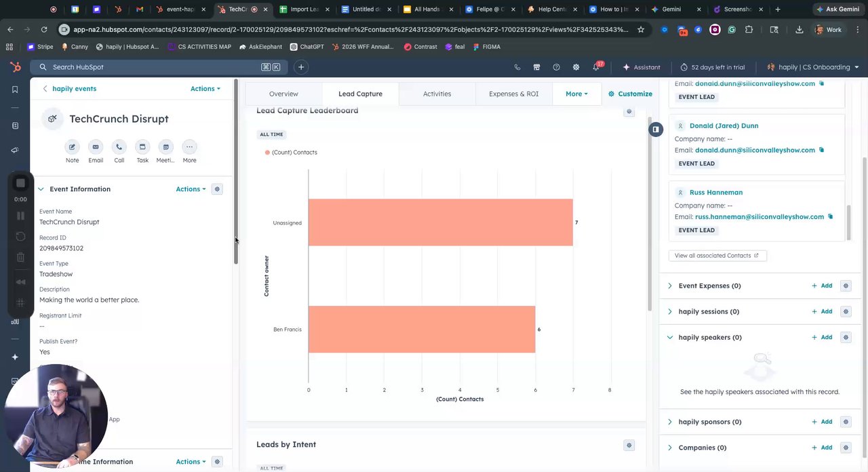Open the Expenses & ROI tab

click(x=513, y=94)
